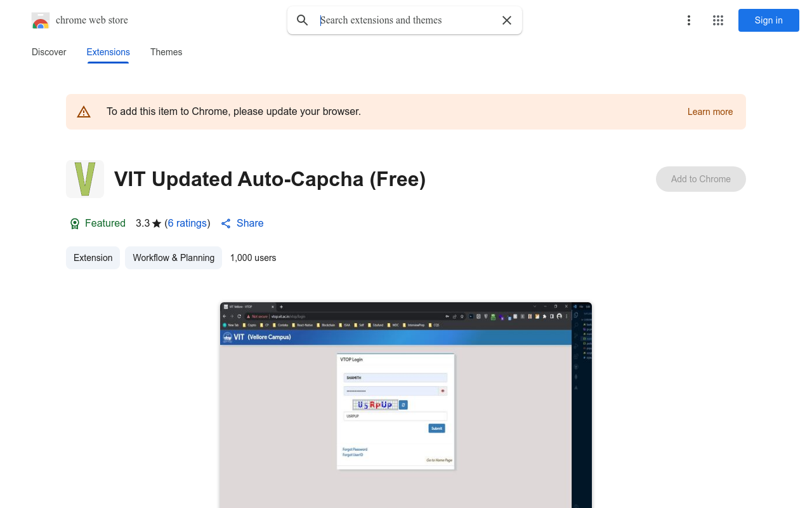Image resolution: width=812 pixels, height=508 pixels.
Task: Open the three-dot more options menu
Action: click(x=689, y=20)
